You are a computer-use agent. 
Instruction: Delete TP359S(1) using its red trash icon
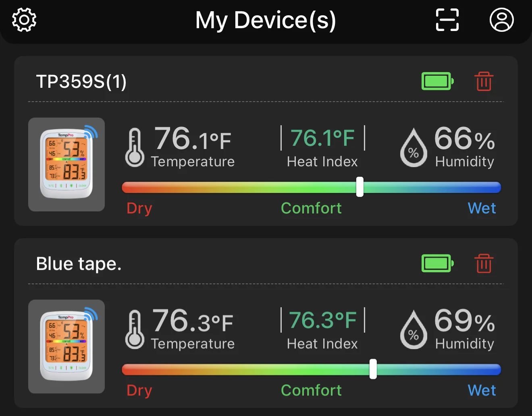pyautogui.click(x=484, y=81)
